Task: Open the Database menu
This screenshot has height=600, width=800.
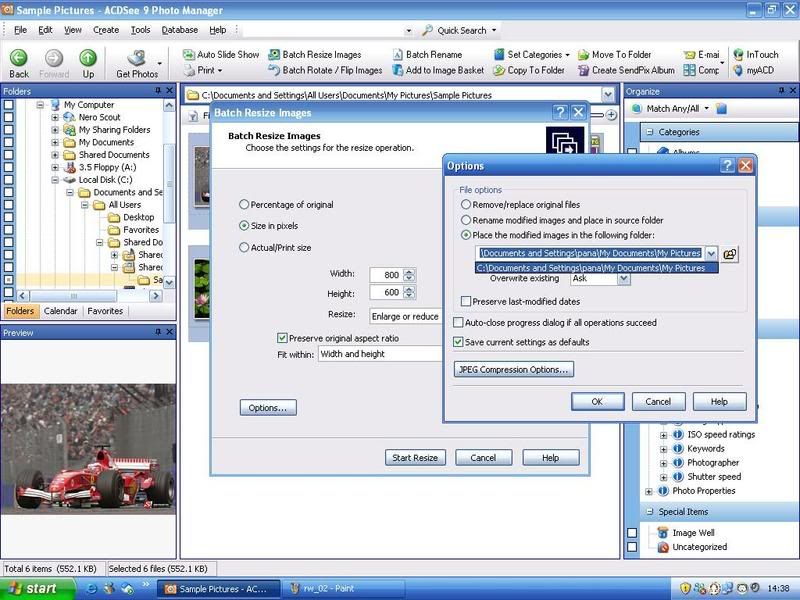Action: pos(180,30)
